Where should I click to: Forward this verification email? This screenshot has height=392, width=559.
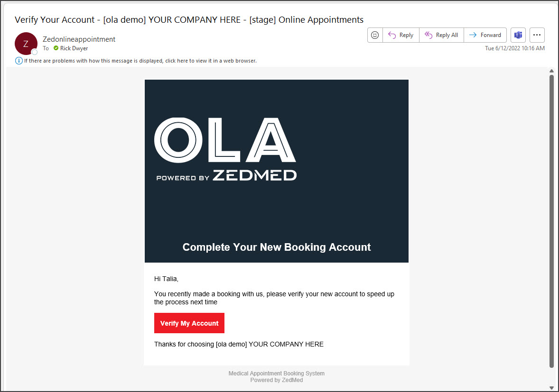pyautogui.click(x=485, y=35)
